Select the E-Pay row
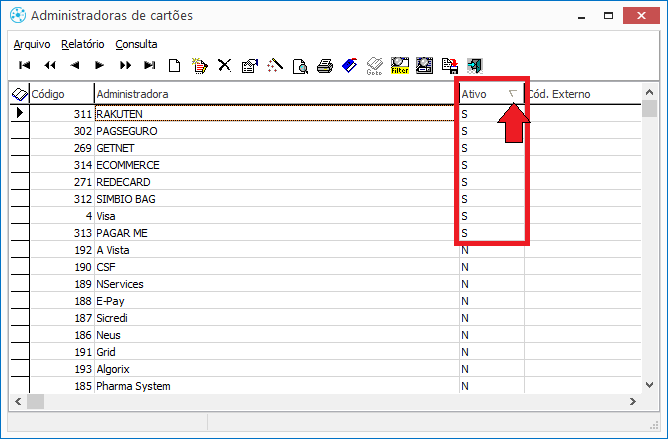This screenshot has width=668, height=439. tap(326, 301)
